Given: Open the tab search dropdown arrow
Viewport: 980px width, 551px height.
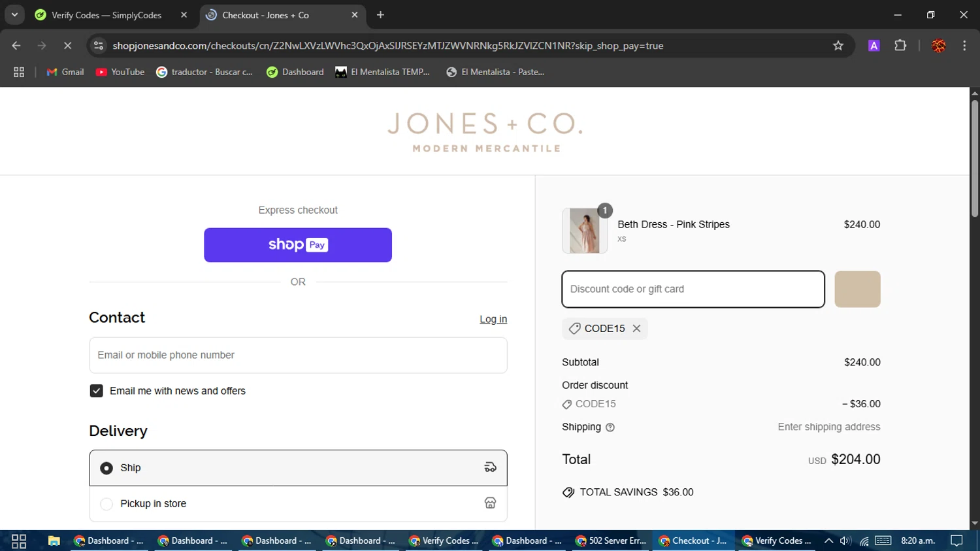Looking at the screenshot, I should tap(14, 14).
